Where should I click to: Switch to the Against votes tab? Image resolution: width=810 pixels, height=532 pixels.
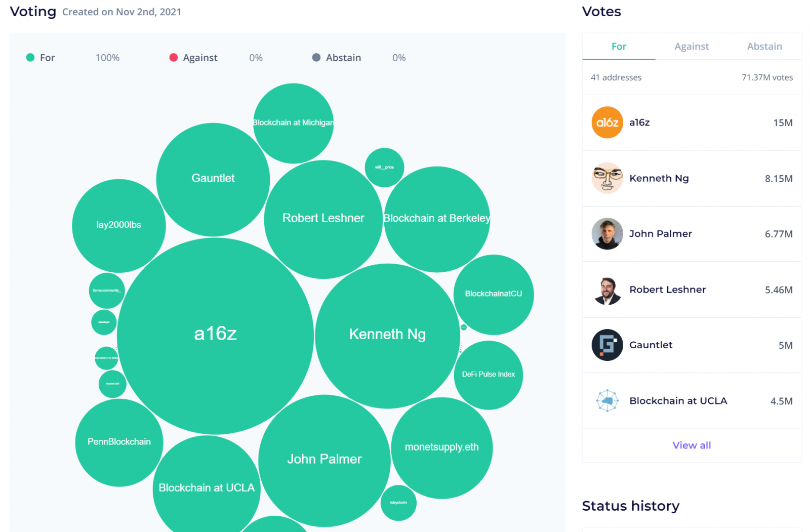pyautogui.click(x=692, y=47)
